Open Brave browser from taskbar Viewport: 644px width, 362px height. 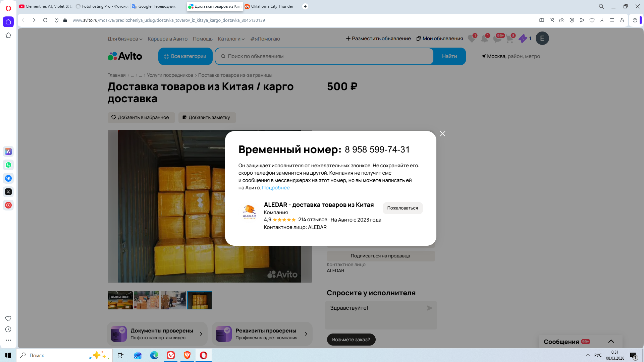(x=187, y=355)
